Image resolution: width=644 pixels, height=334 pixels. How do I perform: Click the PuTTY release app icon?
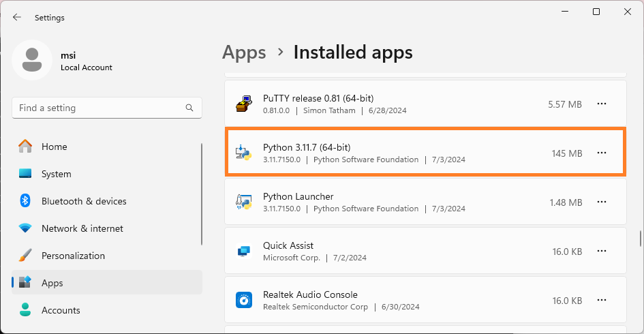244,104
